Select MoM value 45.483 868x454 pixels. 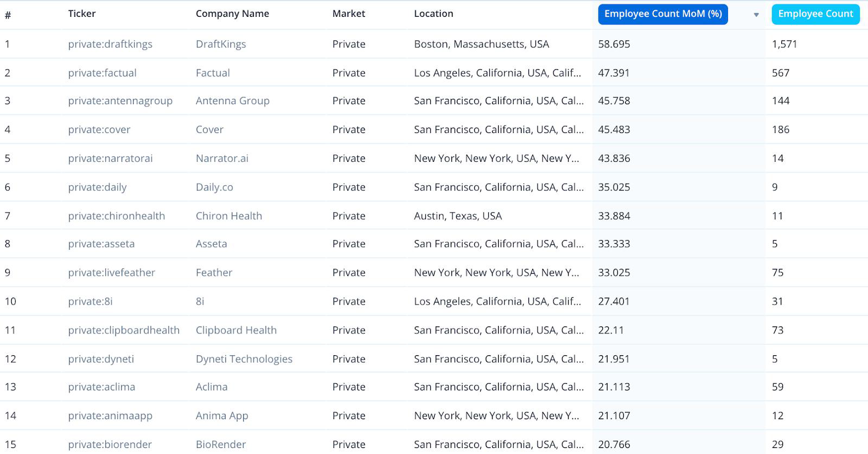[614, 129]
